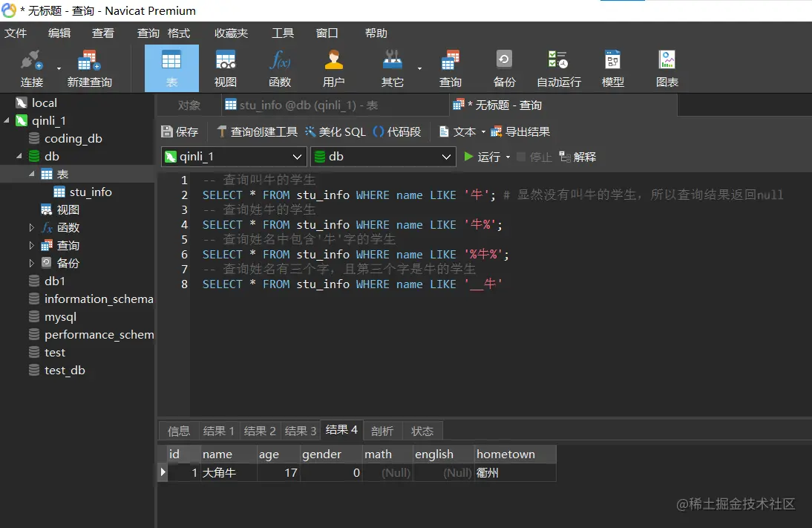The height and width of the screenshot is (528, 812).
Task: Open the Query Builder (查询创建工具)
Action: click(257, 131)
